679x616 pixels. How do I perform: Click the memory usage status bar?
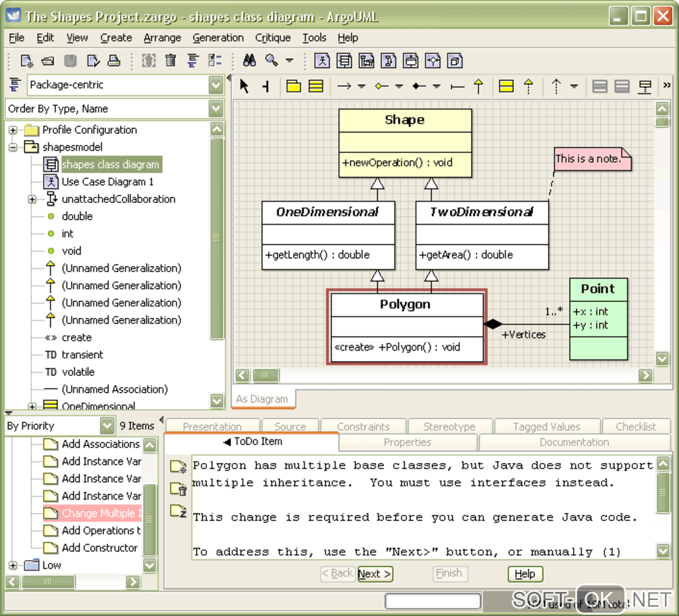click(x=578, y=603)
